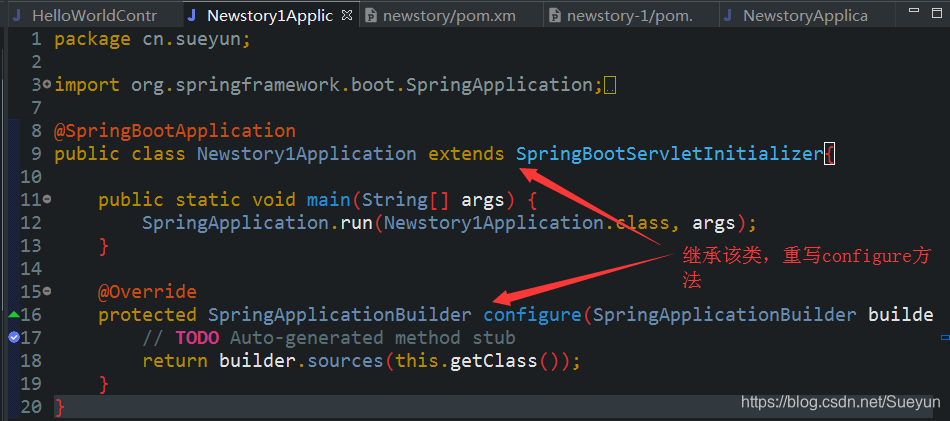Screen dimensions: 950x421
Task: Click 'getClass' on line 18
Action: point(493,361)
